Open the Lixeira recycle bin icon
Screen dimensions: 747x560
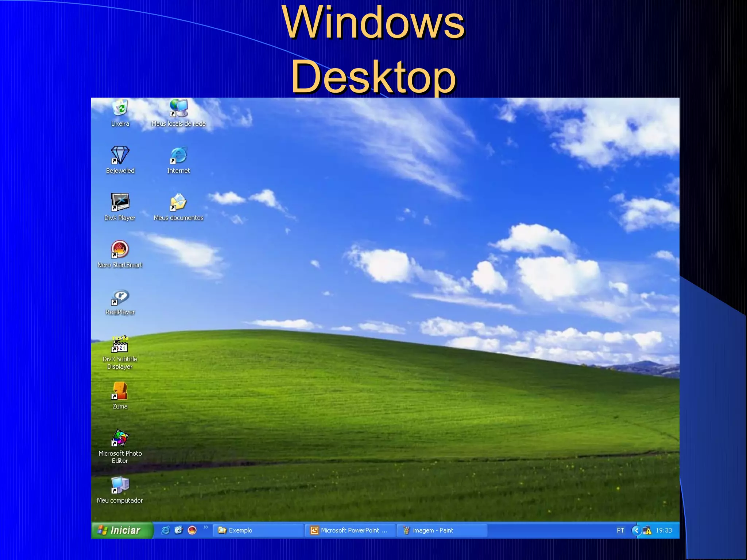[120, 108]
